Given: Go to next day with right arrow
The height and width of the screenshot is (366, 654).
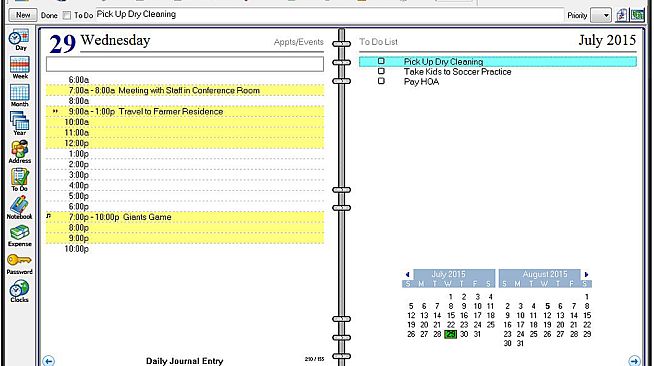Looking at the screenshot, I should (x=634, y=361).
